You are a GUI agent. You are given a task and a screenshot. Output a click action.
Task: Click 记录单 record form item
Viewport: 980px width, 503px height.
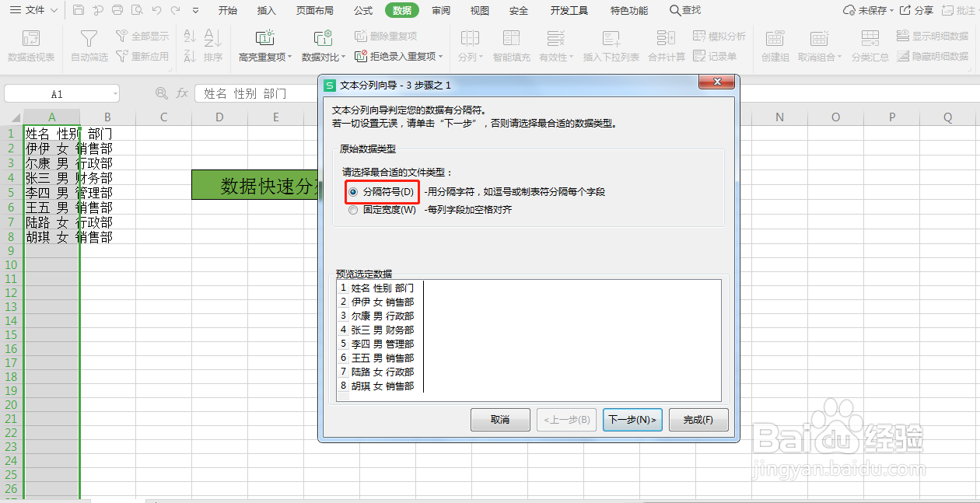click(x=715, y=56)
